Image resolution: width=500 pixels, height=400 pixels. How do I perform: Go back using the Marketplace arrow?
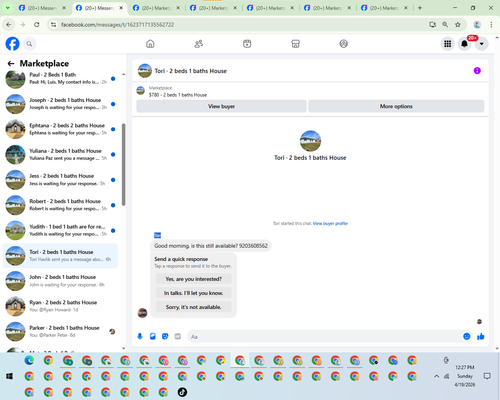[x=11, y=63]
